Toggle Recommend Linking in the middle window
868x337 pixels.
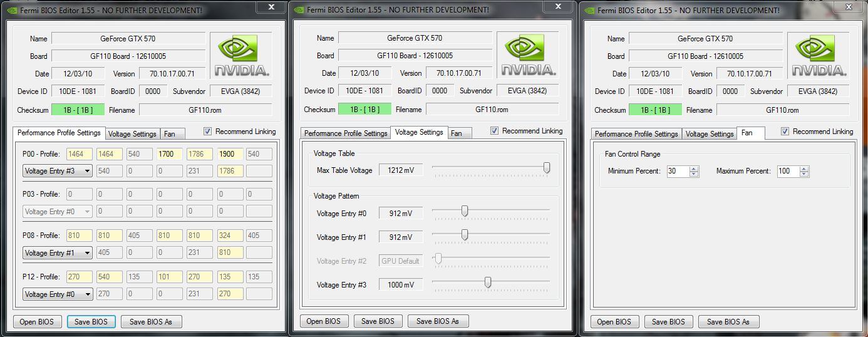(x=495, y=131)
